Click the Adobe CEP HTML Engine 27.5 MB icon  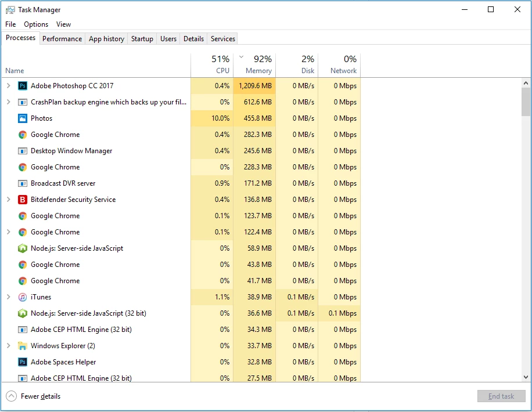(23, 378)
